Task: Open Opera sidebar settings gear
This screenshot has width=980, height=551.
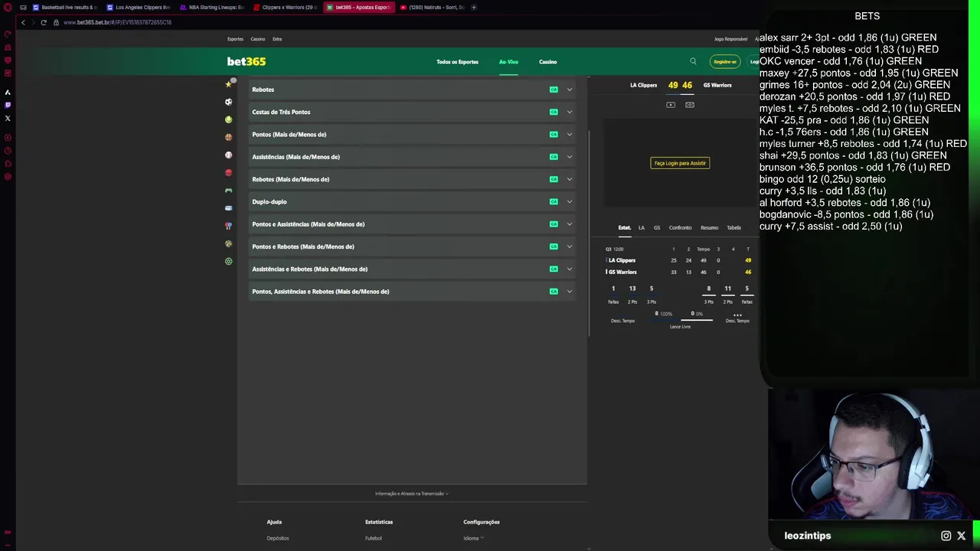Action: [8, 176]
